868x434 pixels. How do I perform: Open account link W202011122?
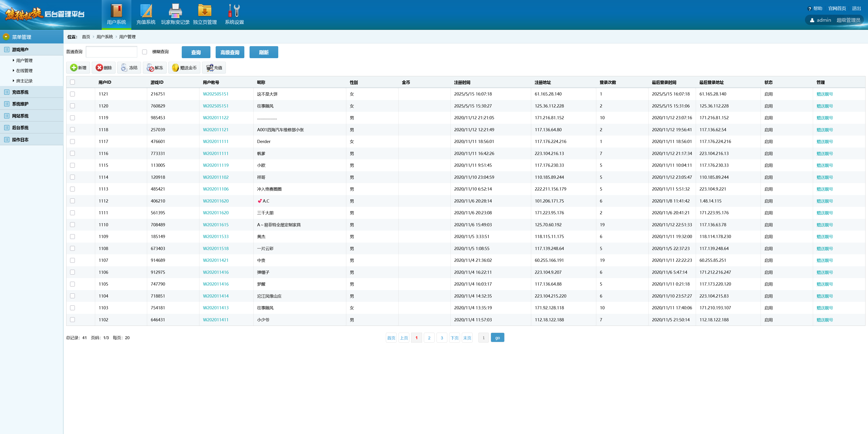216,118
